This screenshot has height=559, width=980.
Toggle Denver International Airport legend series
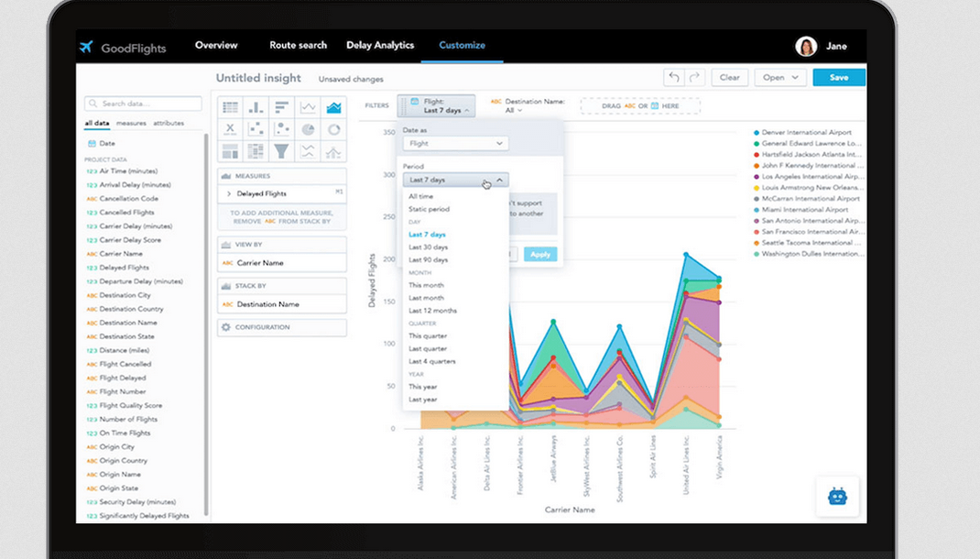tap(806, 133)
